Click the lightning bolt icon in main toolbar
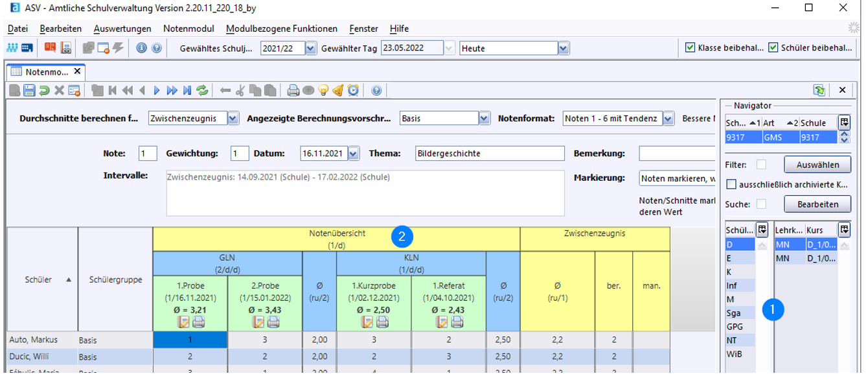868x378 pixels. pyautogui.click(x=118, y=48)
